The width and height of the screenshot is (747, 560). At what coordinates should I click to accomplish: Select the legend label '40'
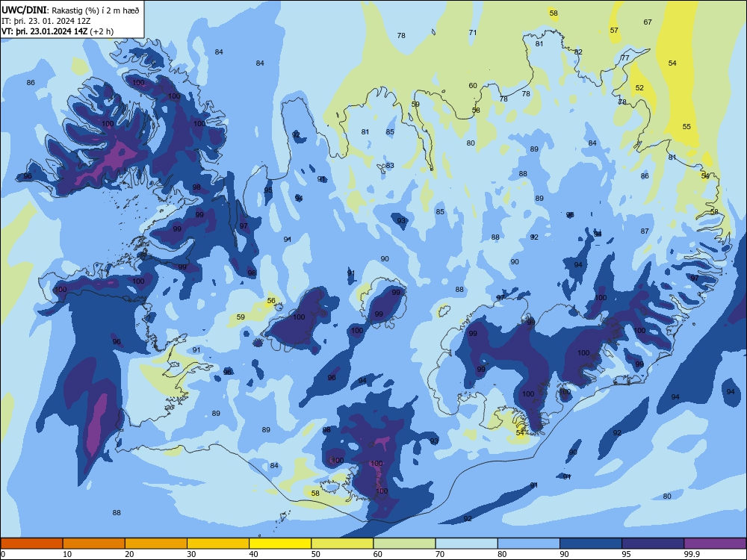(254, 554)
